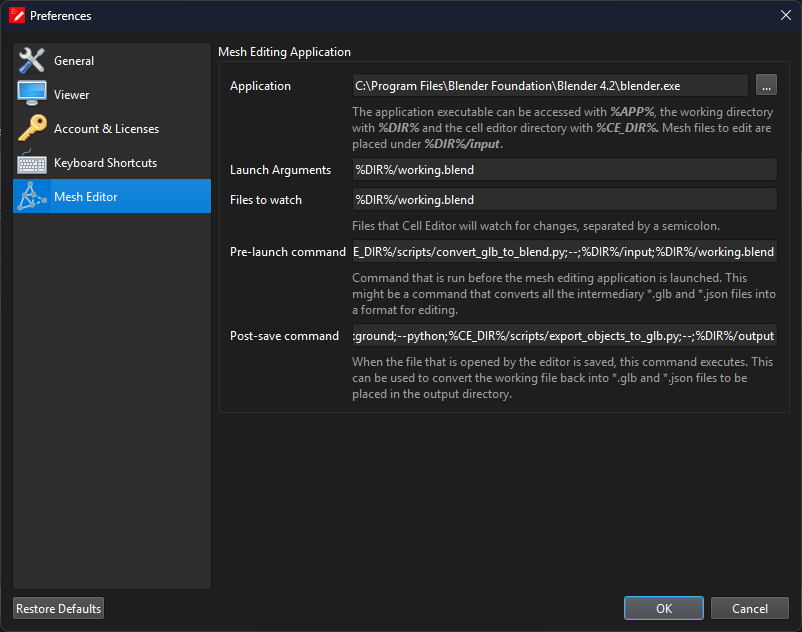
Task: Click the Account & Licenses key icon
Action: tap(32, 128)
